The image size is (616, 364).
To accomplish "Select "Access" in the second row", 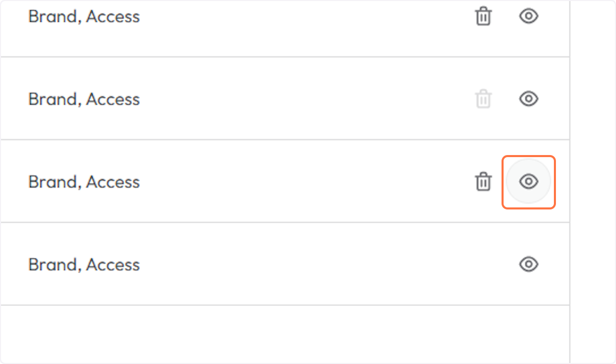I will [x=113, y=99].
